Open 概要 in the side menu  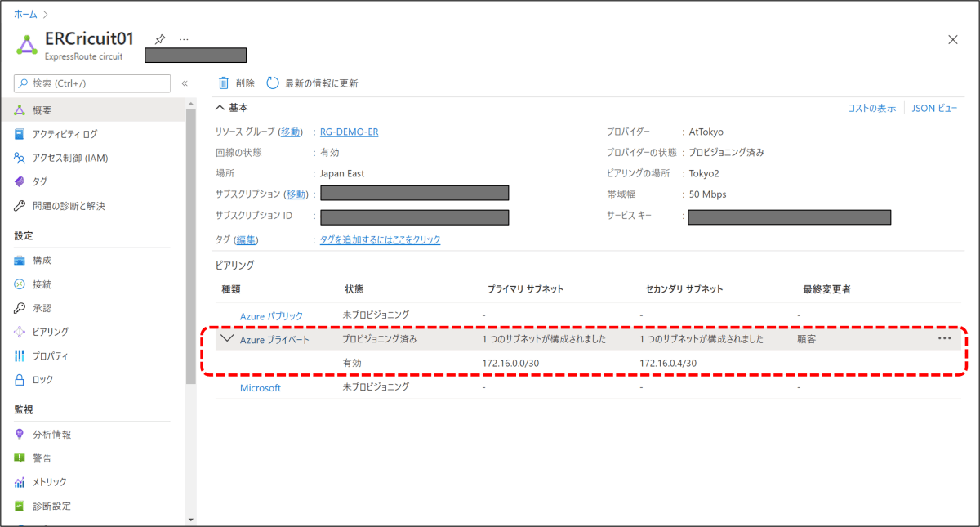click(x=92, y=110)
